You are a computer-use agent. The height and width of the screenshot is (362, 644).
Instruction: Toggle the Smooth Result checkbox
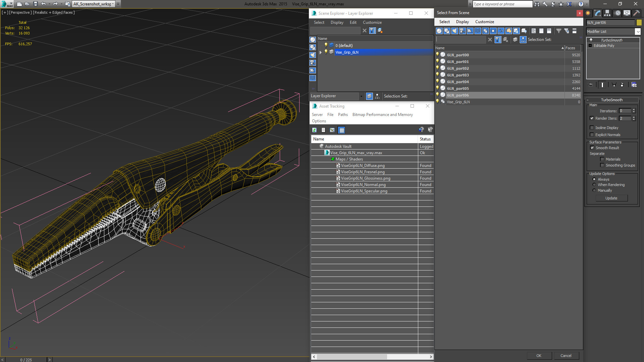click(592, 148)
